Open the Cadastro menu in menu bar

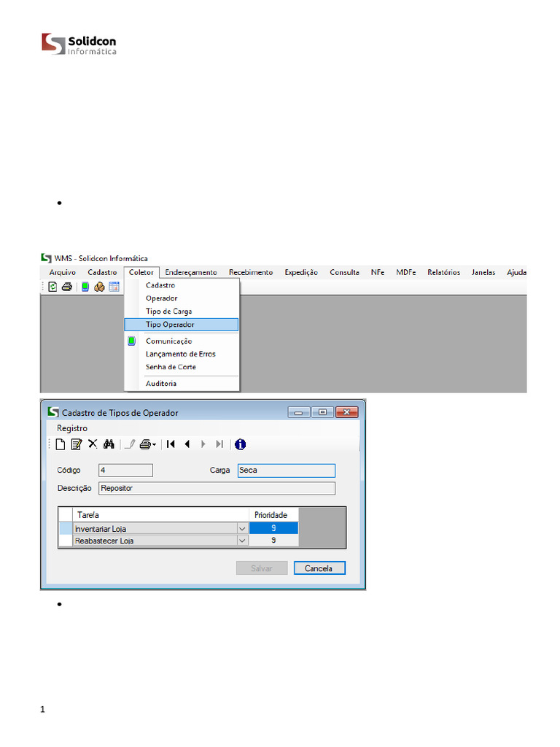pos(102,273)
